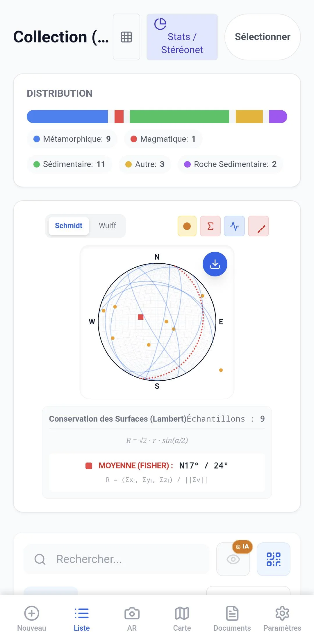
Task: Click the green Sédimentaire distribution segment
Action: 179,116
